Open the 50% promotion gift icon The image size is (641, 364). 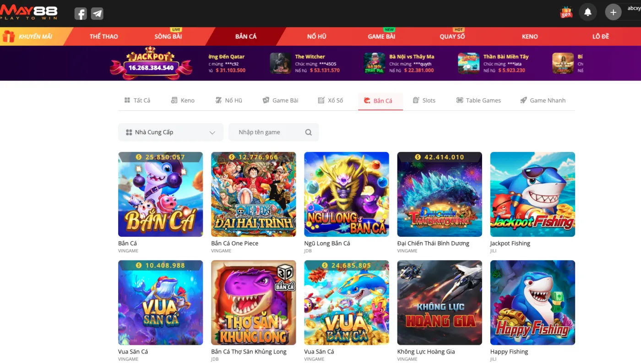566,12
